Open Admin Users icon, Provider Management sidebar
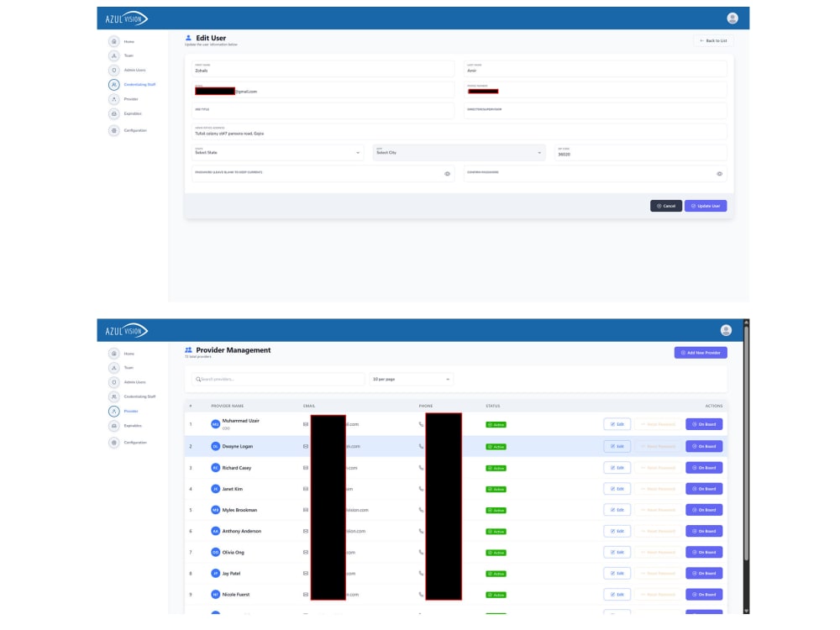 pyautogui.click(x=113, y=382)
